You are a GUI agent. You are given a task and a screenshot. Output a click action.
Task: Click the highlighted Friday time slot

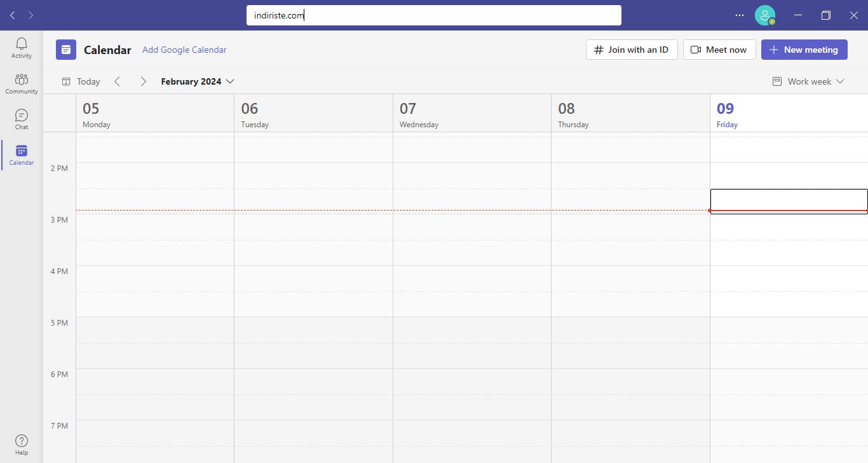[x=789, y=201]
